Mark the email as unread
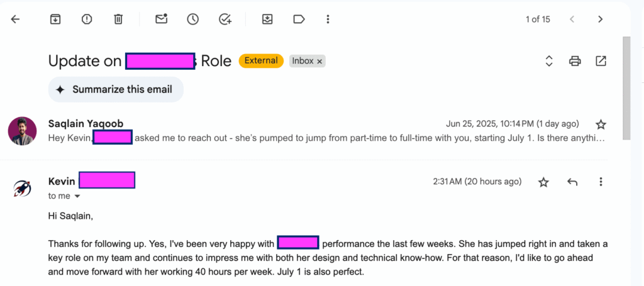The width and height of the screenshot is (644, 286). click(x=162, y=19)
